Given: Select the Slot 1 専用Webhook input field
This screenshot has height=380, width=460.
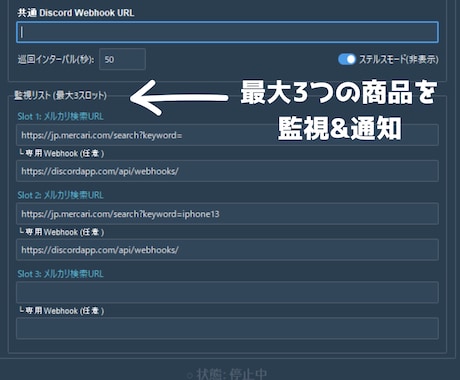Looking at the screenshot, I should point(227,171).
